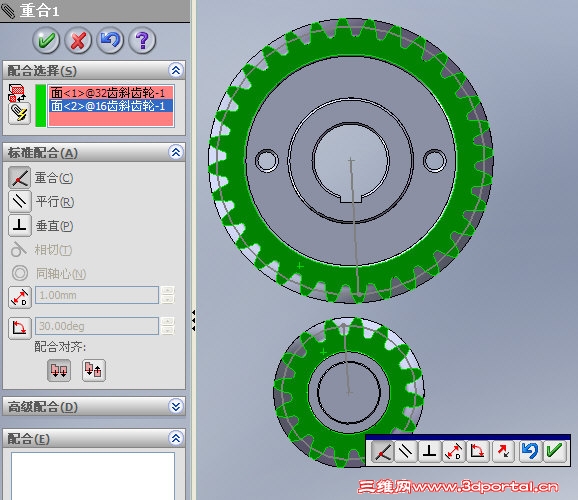The height and width of the screenshot is (500, 578).
Task: Click flip alignment in the popup mate toolbar
Action: click(x=504, y=451)
